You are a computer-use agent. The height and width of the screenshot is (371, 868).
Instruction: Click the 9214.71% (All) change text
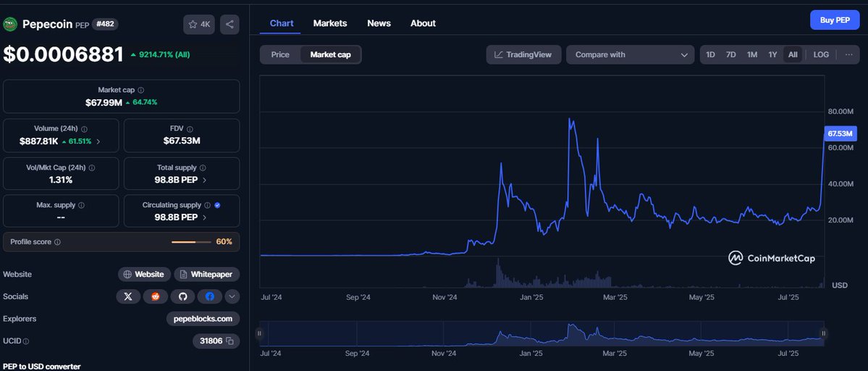[164, 54]
